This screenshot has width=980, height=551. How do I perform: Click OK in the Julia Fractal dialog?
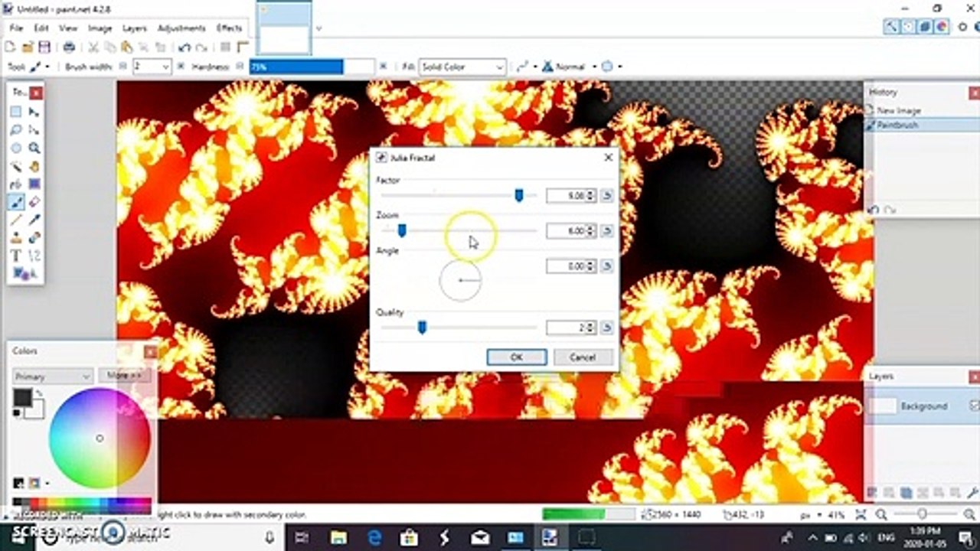click(517, 357)
